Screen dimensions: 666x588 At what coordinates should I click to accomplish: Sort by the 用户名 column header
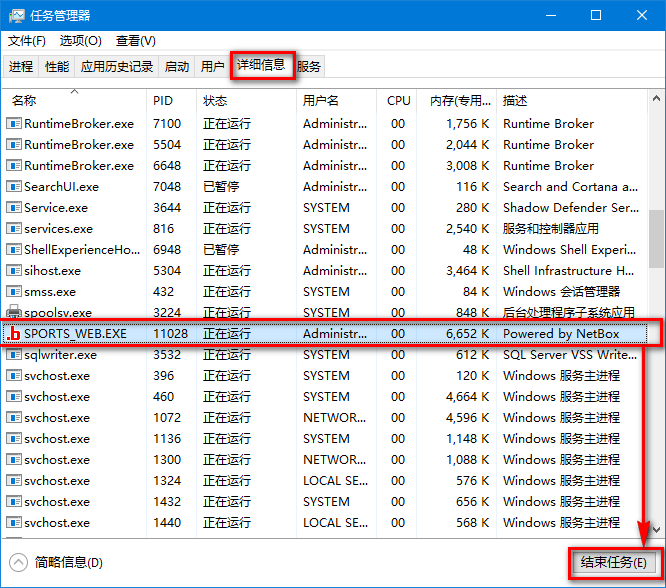tap(336, 101)
